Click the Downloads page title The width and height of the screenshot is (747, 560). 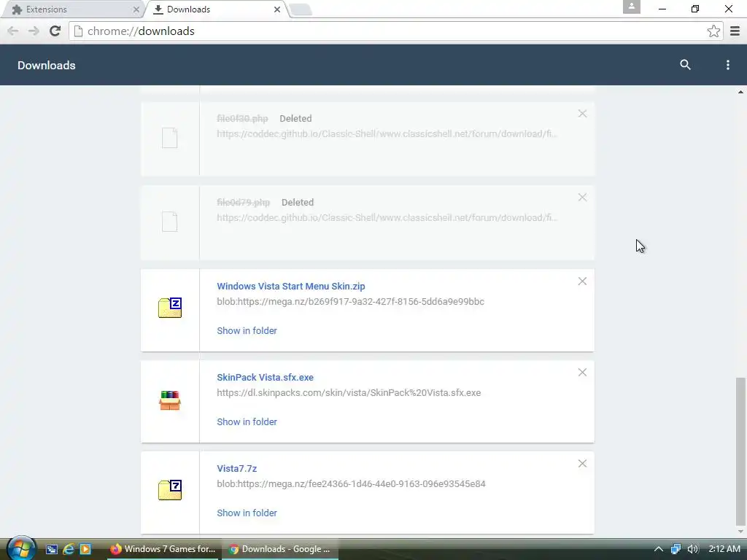point(46,65)
